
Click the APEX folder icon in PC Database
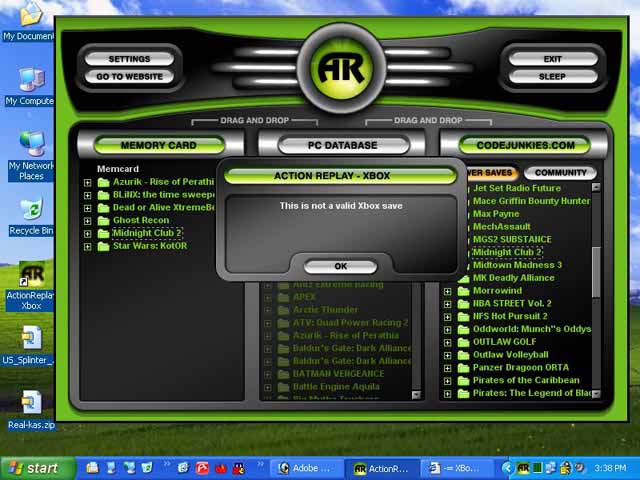coord(283,297)
